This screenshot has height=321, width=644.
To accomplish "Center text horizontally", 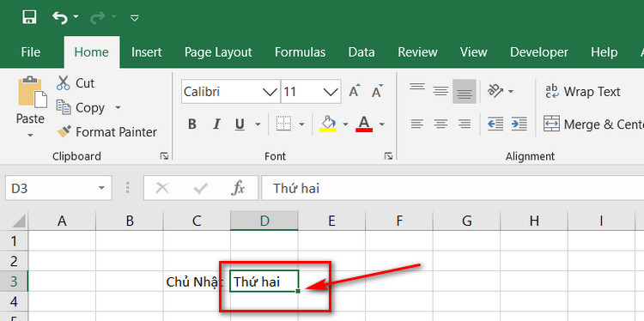I will click(440, 124).
